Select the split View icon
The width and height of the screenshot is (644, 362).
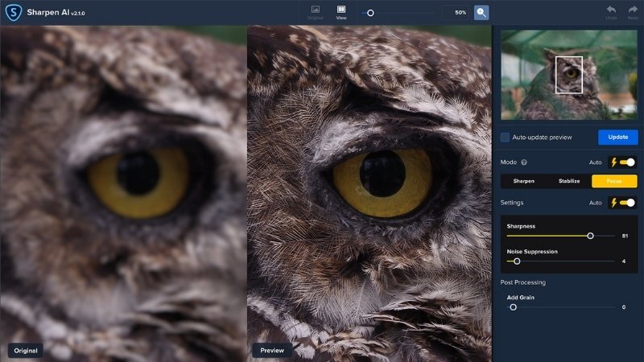tap(341, 12)
